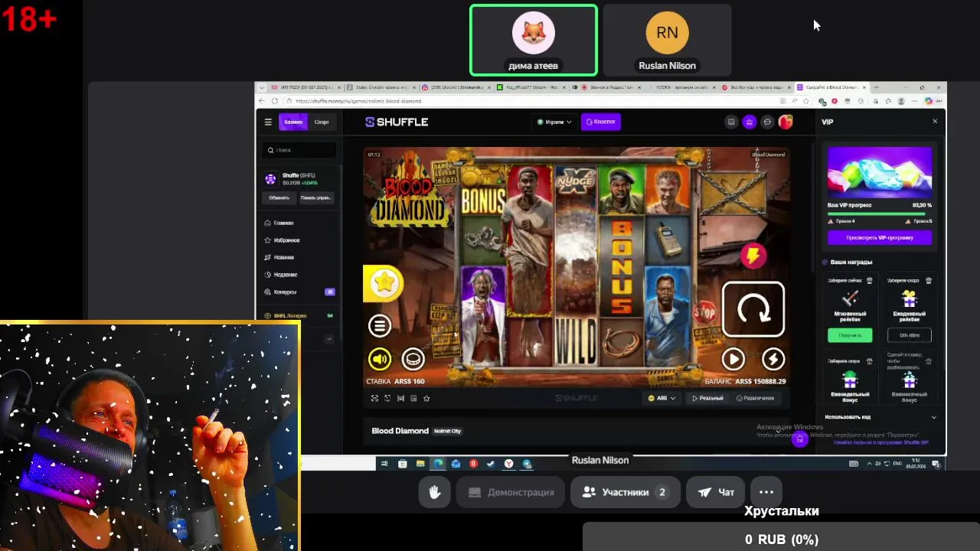Open the ARS currency dropdown below game
980x551 pixels.
662,398
